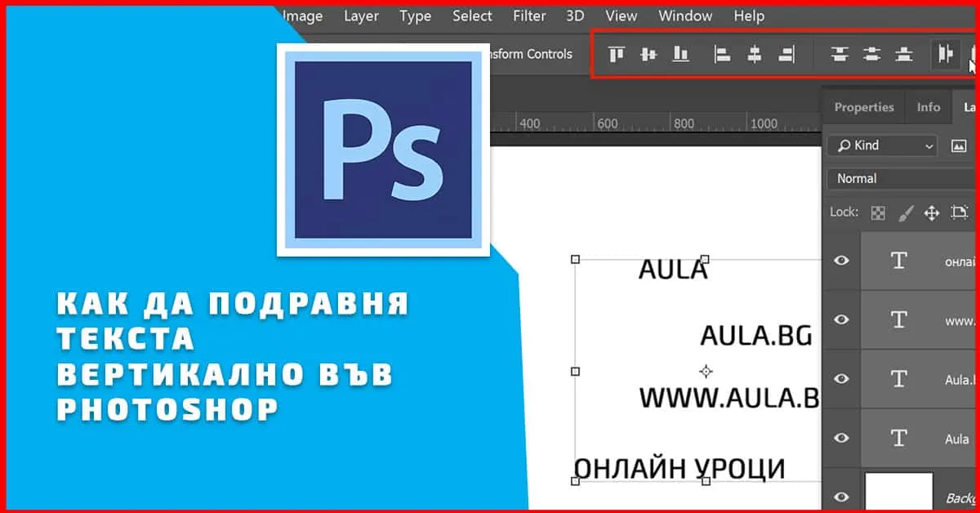
Task: Open the 3D menu
Action: 576,16
